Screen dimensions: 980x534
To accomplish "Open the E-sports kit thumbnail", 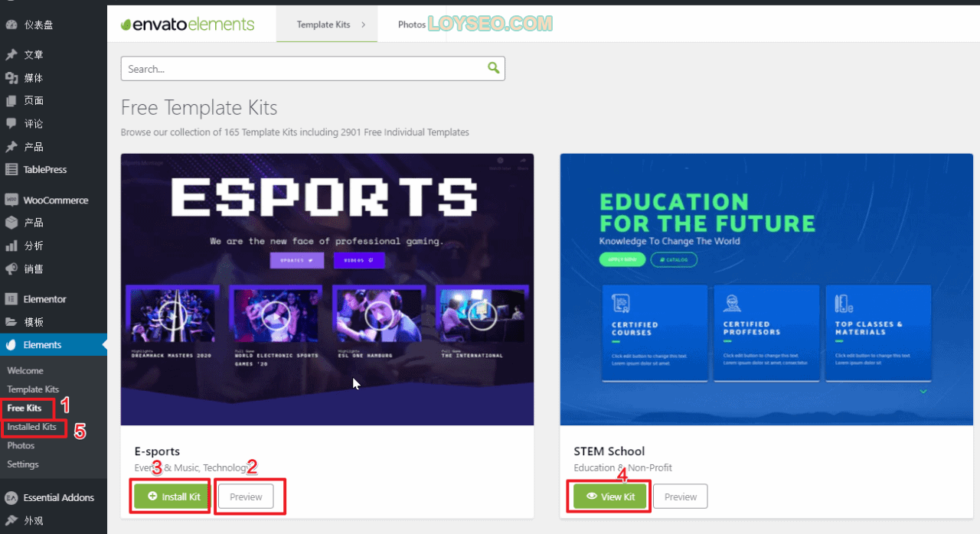I will [x=327, y=289].
